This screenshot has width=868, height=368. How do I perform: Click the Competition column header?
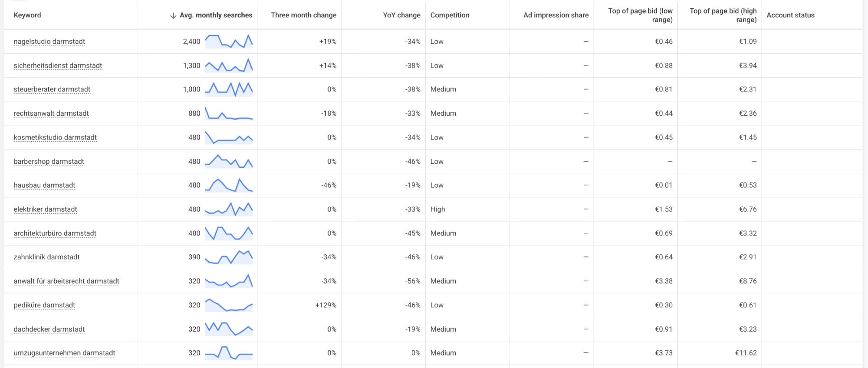click(x=450, y=15)
